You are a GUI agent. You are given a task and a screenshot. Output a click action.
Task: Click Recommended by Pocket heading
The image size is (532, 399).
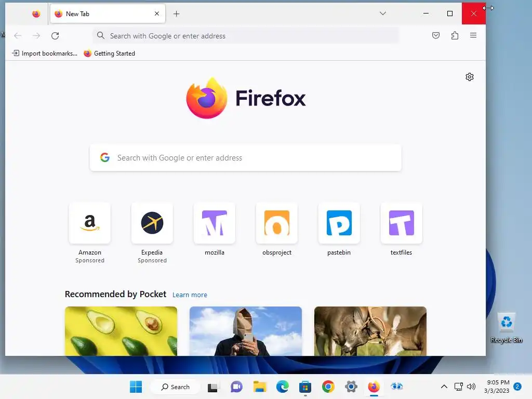tap(115, 294)
